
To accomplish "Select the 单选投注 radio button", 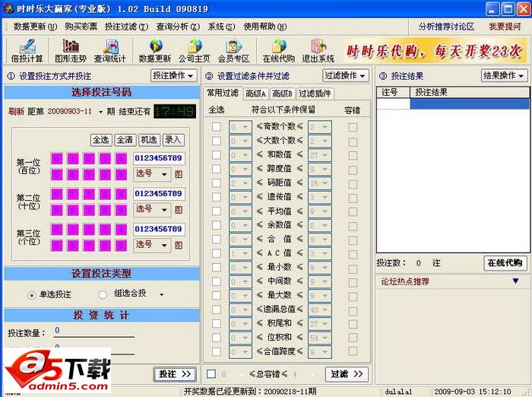I will pos(32,295).
